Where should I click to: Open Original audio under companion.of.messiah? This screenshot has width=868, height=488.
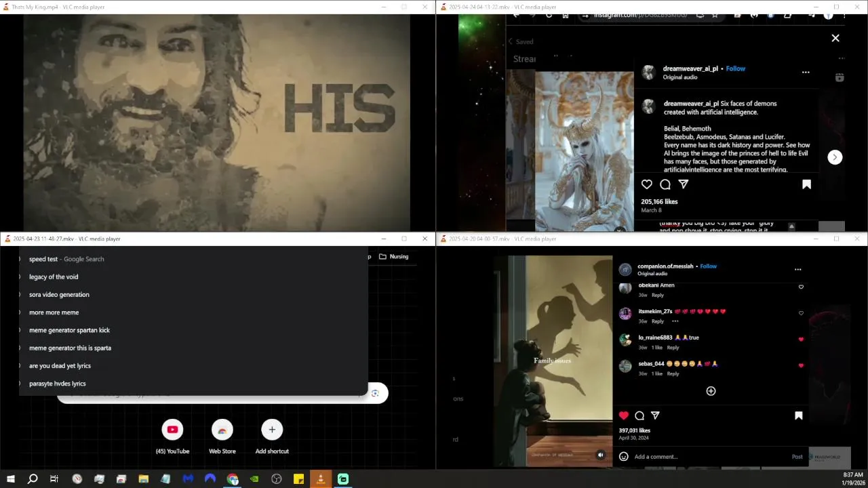coord(652,274)
